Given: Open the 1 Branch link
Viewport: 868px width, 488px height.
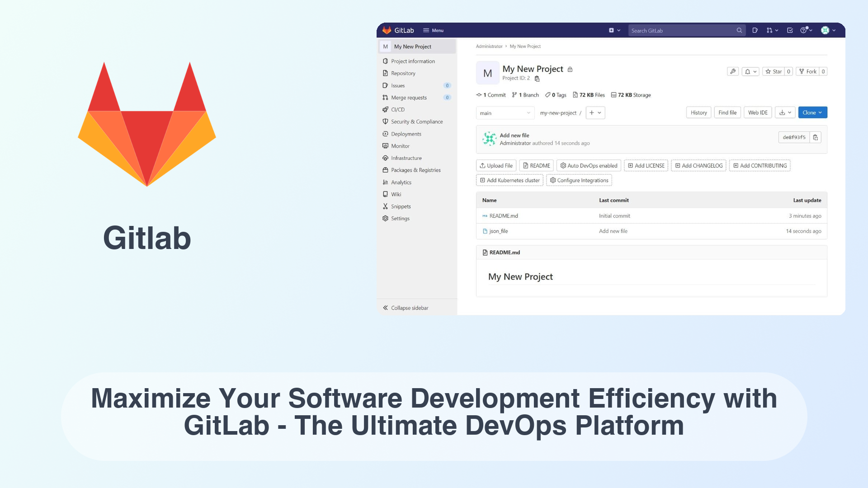Looking at the screenshot, I should pyautogui.click(x=525, y=95).
